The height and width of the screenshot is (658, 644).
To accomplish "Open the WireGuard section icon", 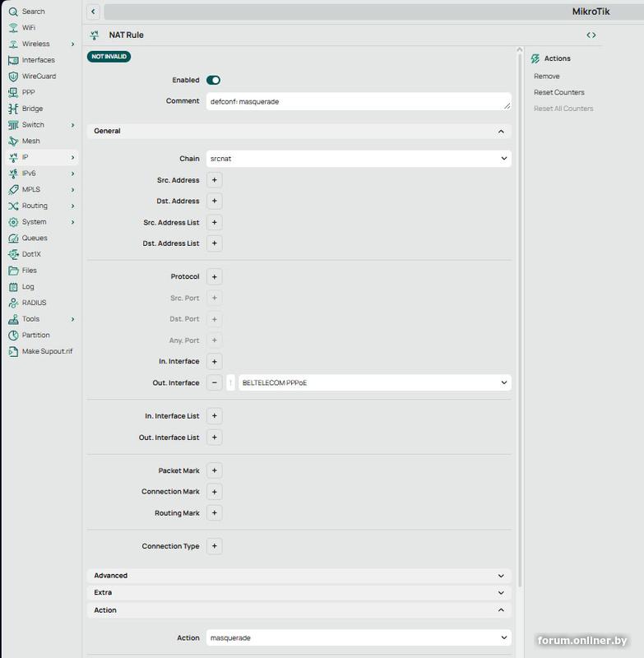I will coord(13,76).
